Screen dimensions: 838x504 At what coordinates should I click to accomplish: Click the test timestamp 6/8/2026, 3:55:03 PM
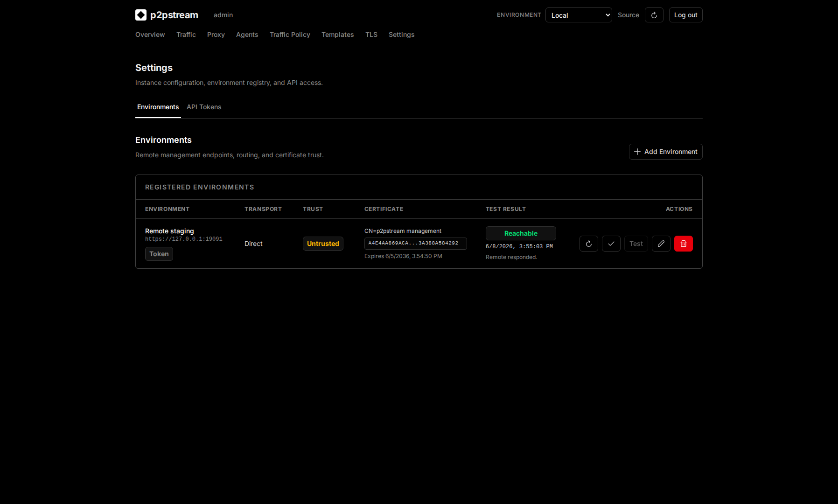519,246
